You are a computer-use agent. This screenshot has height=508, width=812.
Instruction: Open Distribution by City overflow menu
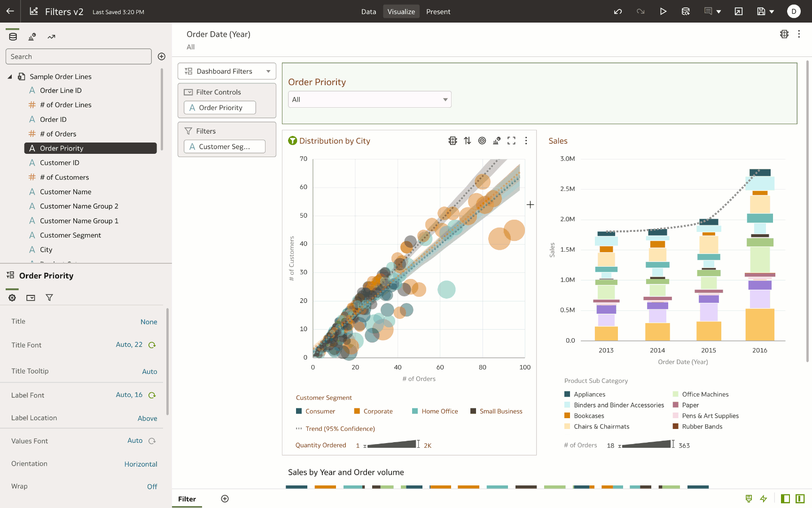(526, 141)
